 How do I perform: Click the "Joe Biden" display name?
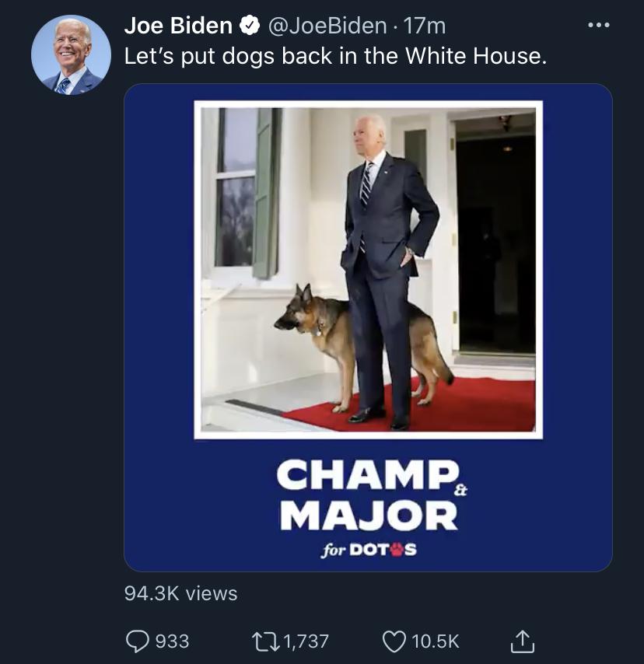point(178,26)
